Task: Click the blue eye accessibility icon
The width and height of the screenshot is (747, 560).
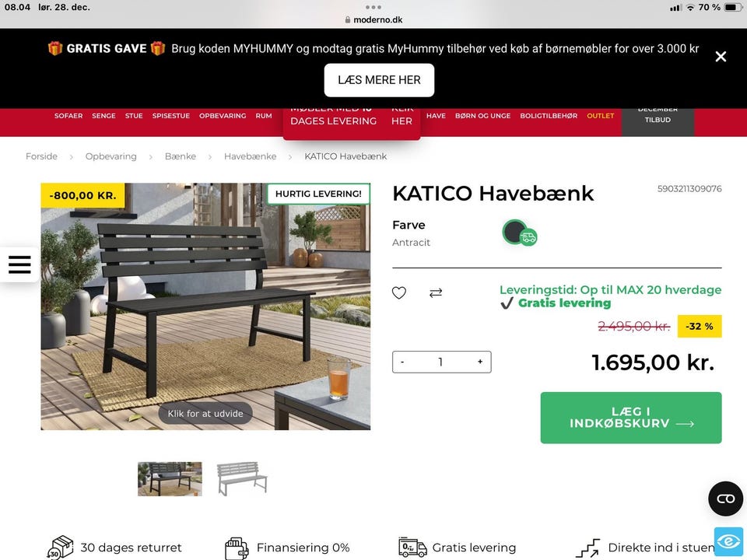Action: [x=728, y=541]
